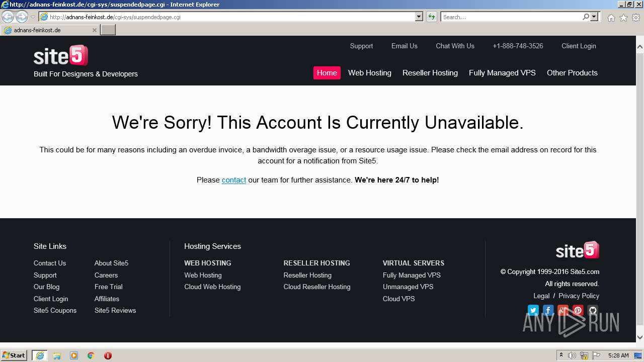Open the recent pages dropdown beside Forward

coord(33,17)
